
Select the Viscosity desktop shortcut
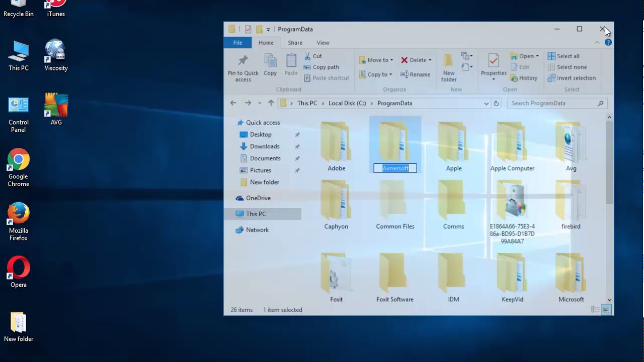click(x=56, y=56)
